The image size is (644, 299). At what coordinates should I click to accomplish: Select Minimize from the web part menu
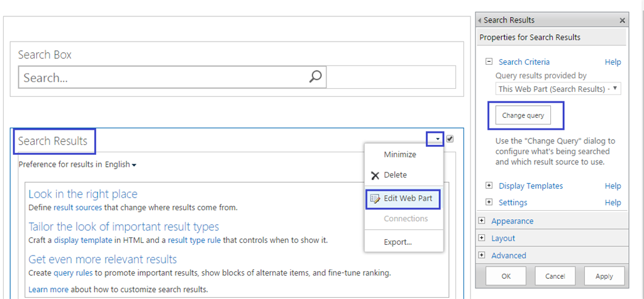[x=399, y=155]
